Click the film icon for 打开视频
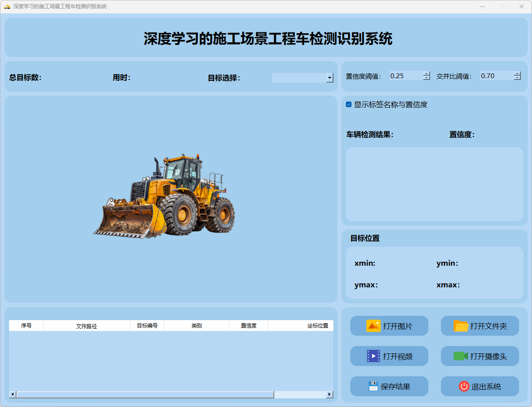The width and height of the screenshot is (532, 407). click(x=373, y=356)
